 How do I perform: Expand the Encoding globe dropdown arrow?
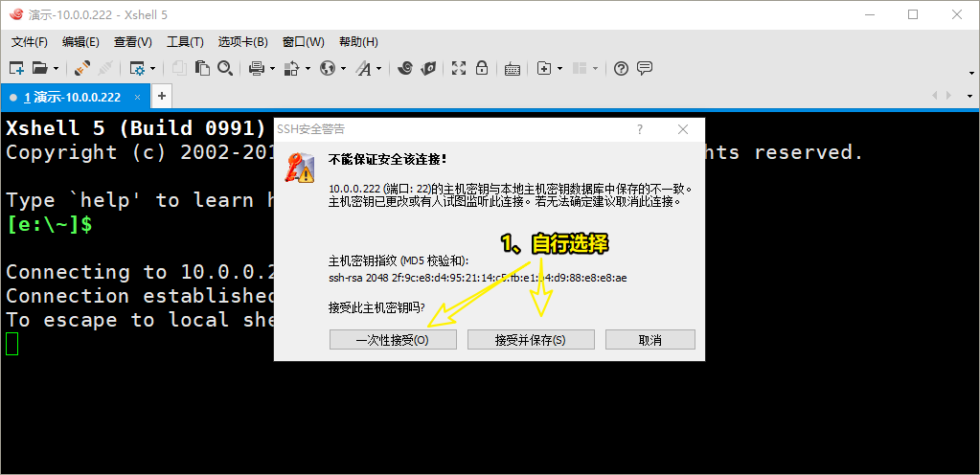pos(343,69)
